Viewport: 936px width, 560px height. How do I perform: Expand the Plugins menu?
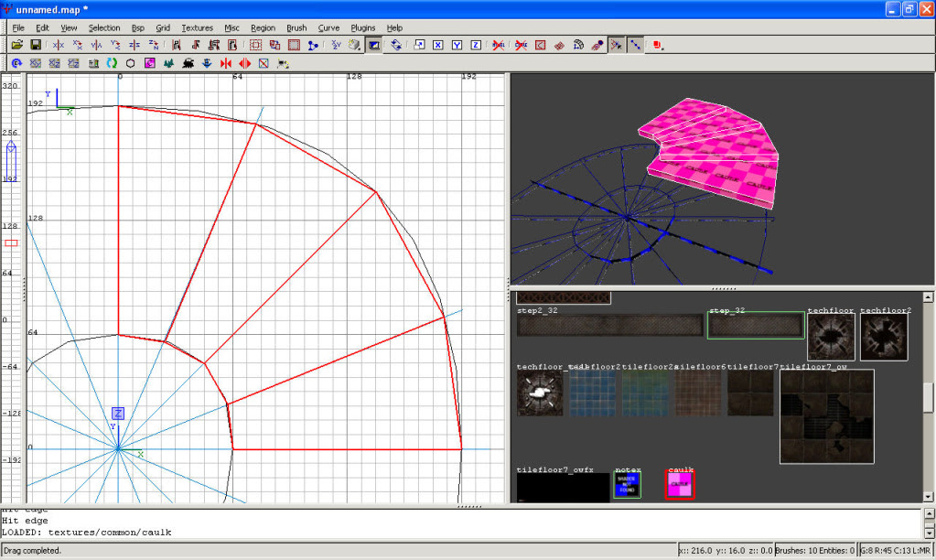coord(362,28)
